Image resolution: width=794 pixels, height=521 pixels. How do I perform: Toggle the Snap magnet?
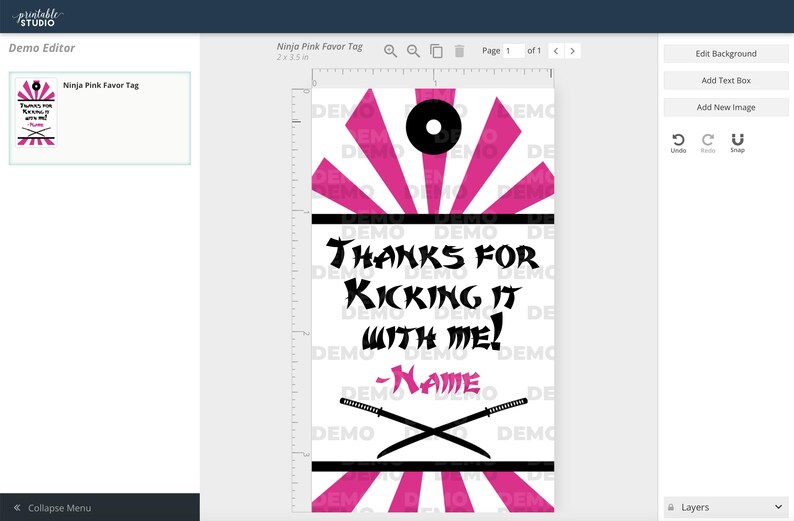click(737, 143)
